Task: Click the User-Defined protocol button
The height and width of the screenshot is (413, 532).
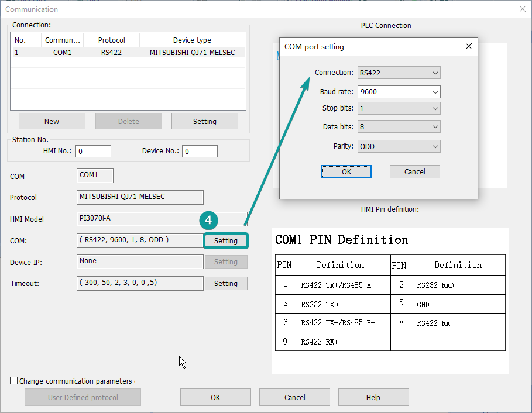Action: [83, 397]
